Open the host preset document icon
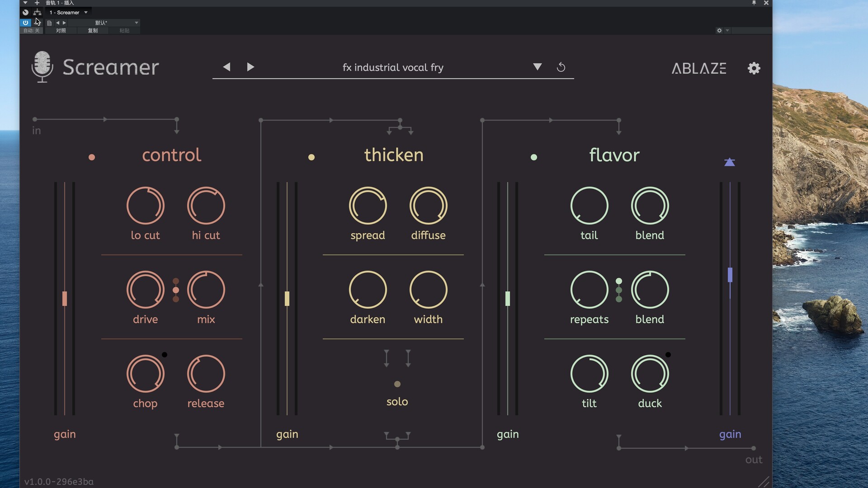Image resolution: width=868 pixels, height=488 pixels. (49, 23)
